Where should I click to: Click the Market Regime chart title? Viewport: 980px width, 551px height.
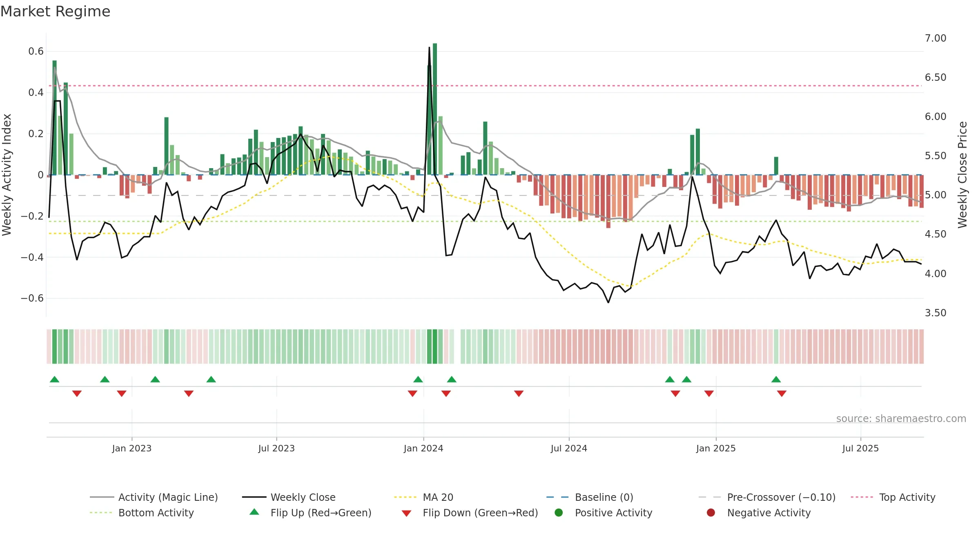click(x=55, y=11)
